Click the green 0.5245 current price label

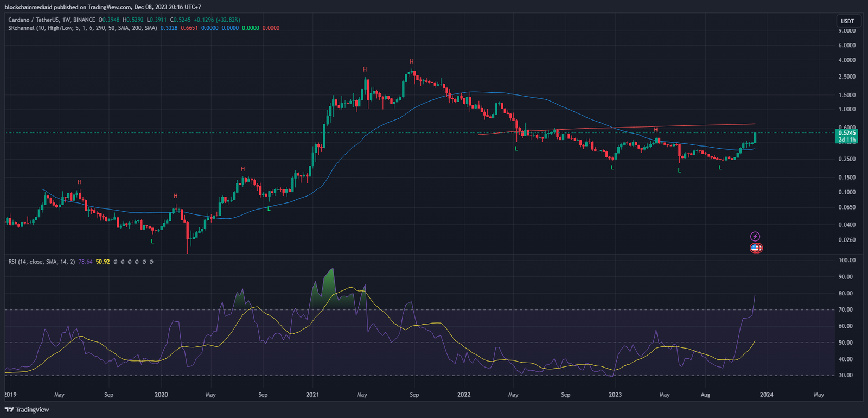[846, 133]
